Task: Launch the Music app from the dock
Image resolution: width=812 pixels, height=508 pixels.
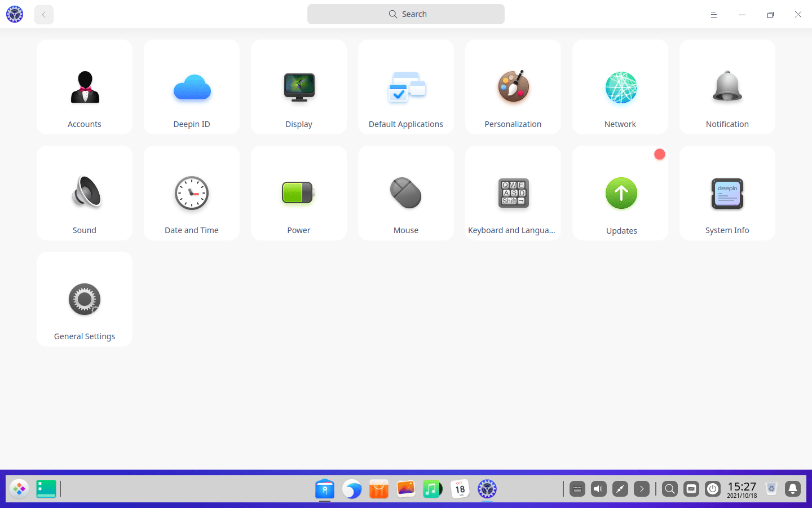Action: click(433, 489)
